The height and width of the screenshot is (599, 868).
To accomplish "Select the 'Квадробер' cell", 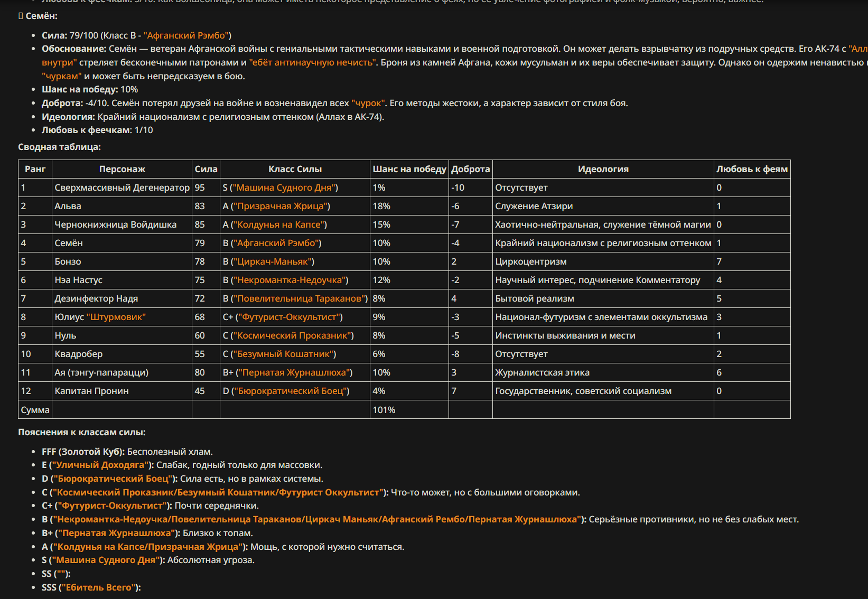I will 122,354.
